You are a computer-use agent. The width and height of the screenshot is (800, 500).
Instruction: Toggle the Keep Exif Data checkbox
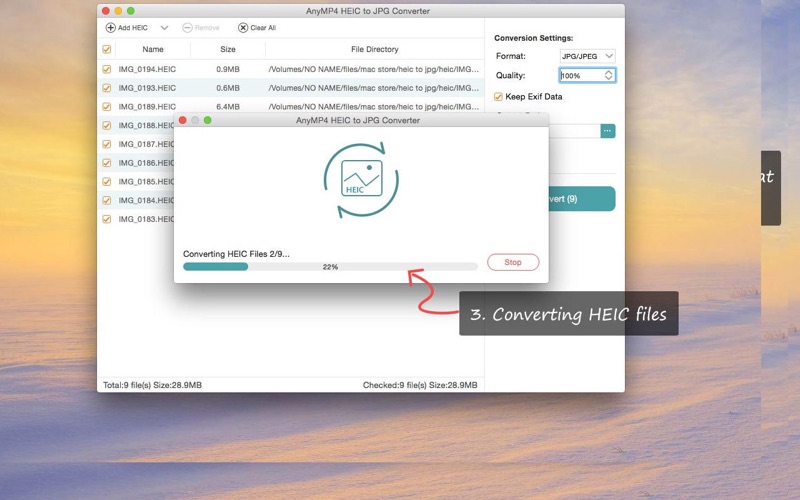point(498,96)
